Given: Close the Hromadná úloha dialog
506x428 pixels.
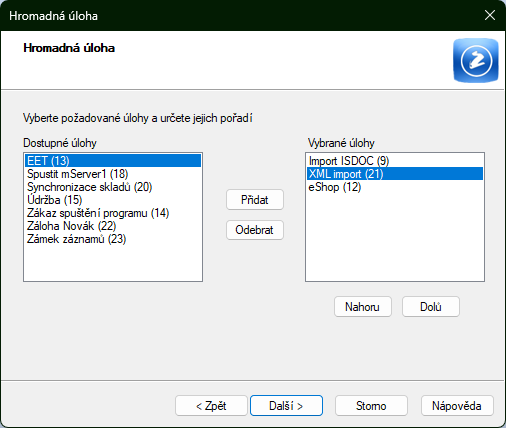Looking at the screenshot, I should [490, 15].
